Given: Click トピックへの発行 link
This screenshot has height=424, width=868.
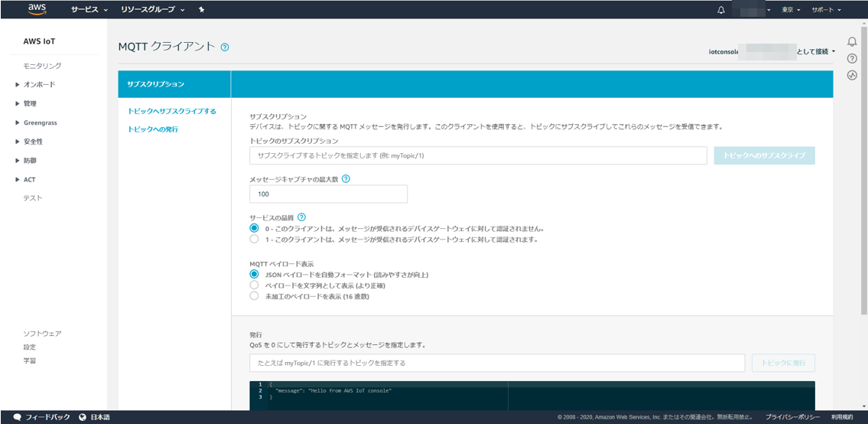Looking at the screenshot, I should (153, 129).
